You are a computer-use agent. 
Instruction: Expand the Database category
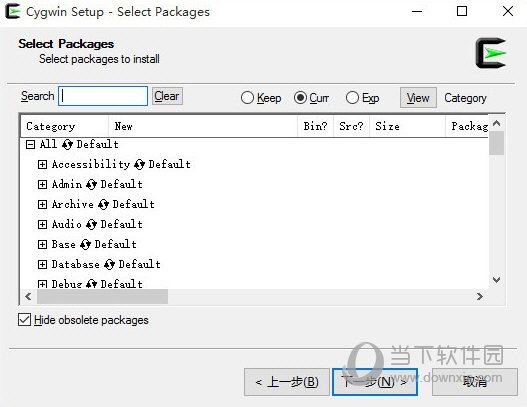42,264
